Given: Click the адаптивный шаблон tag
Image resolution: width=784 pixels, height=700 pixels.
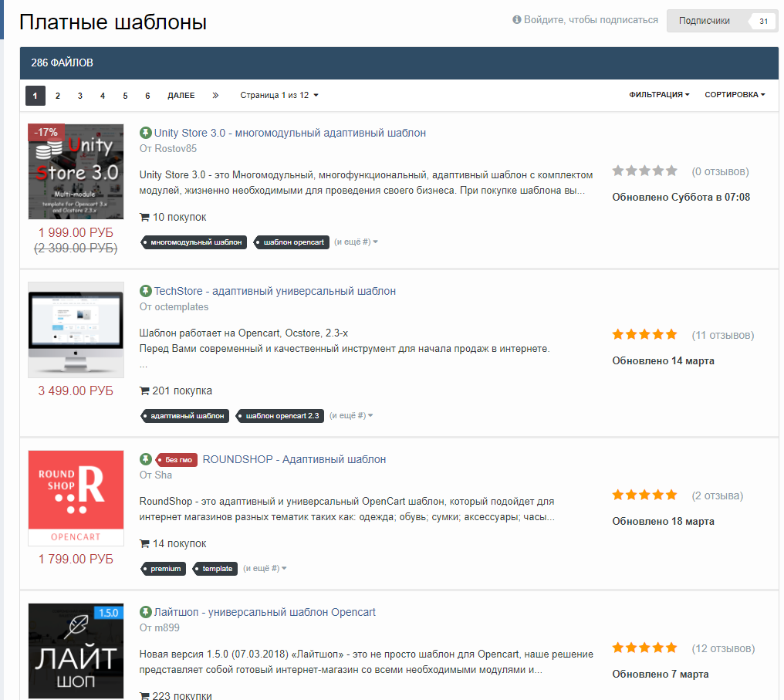Looking at the screenshot, I should point(185,415).
